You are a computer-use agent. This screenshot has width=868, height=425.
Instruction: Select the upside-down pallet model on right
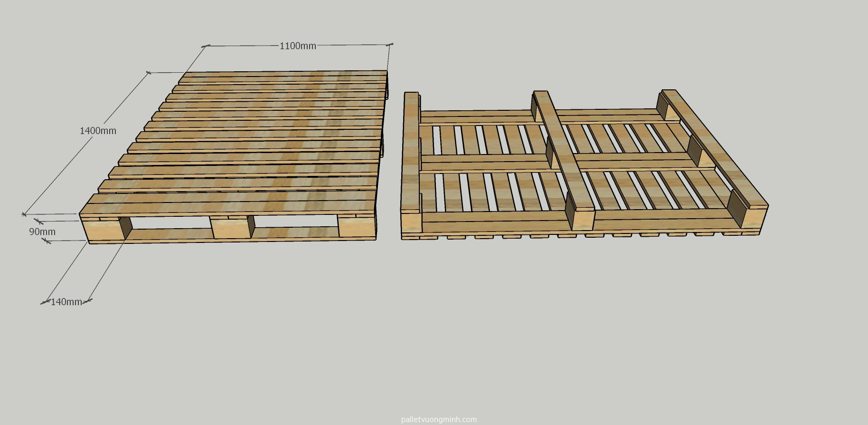pyautogui.click(x=585, y=164)
